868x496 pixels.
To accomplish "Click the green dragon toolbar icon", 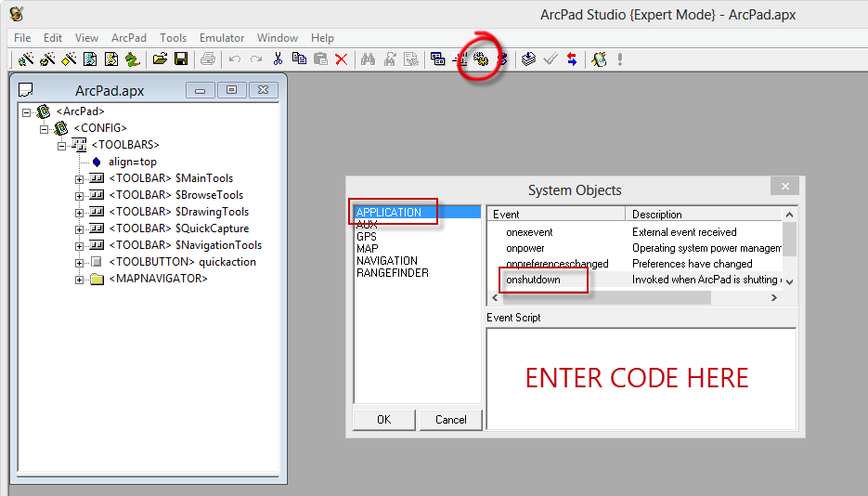I will [x=133, y=59].
